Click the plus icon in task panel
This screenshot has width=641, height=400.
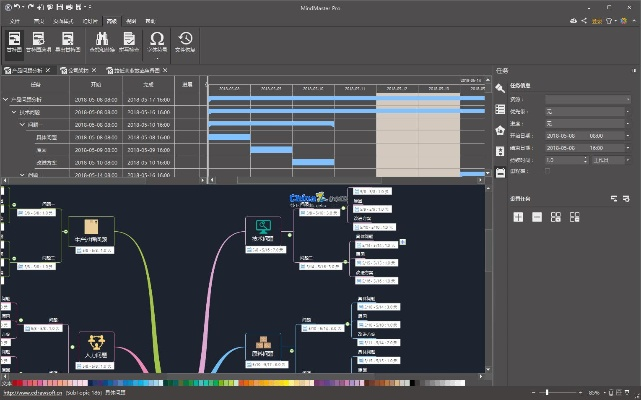tap(518, 217)
